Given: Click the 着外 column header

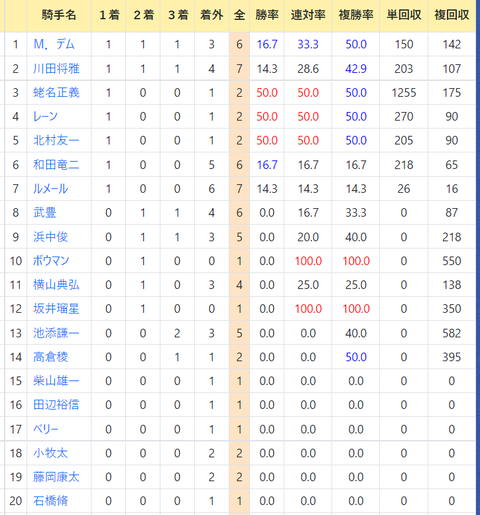Looking at the screenshot, I should (x=212, y=15).
